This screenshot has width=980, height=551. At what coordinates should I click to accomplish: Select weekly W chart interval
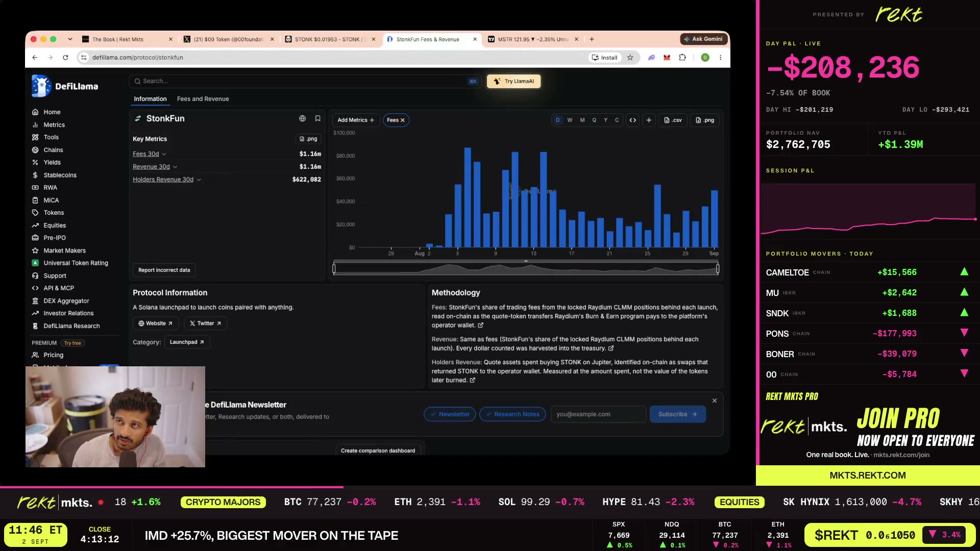(x=570, y=120)
